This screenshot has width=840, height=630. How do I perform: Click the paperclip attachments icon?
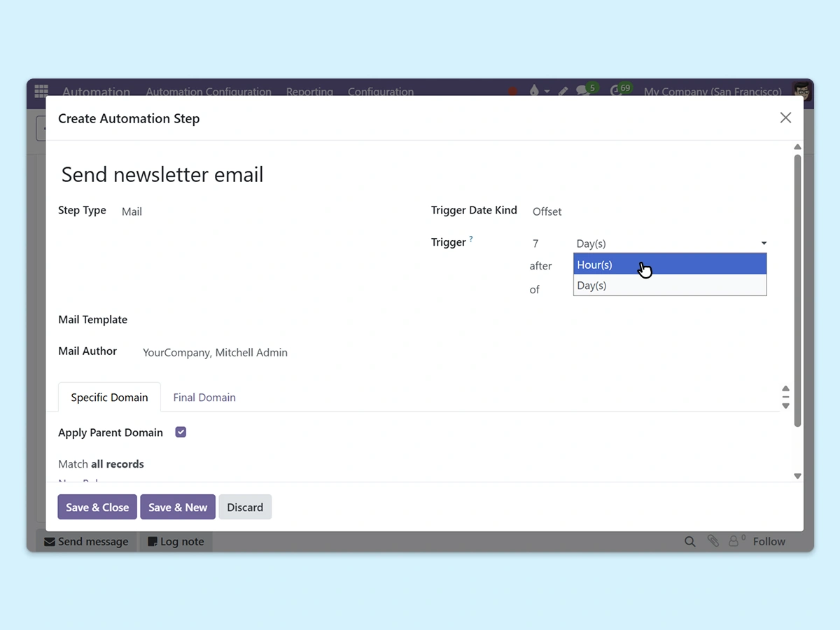coord(713,541)
